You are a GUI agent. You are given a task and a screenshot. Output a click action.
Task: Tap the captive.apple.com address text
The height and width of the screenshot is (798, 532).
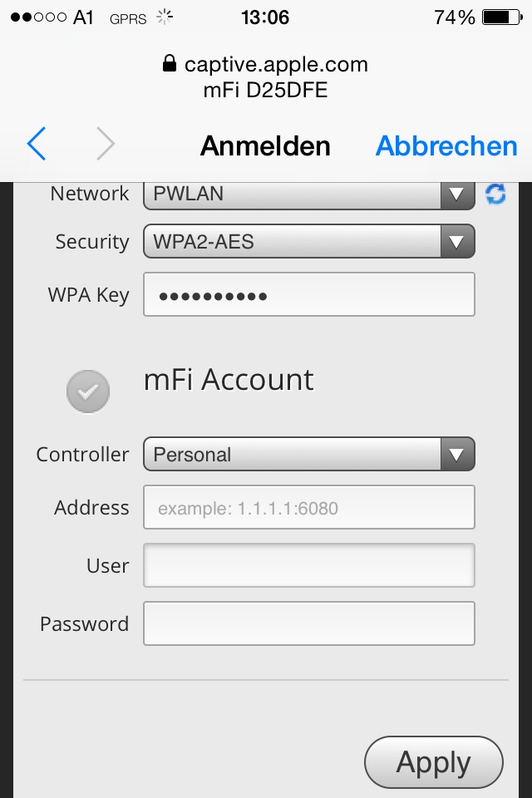tap(276, 65)
